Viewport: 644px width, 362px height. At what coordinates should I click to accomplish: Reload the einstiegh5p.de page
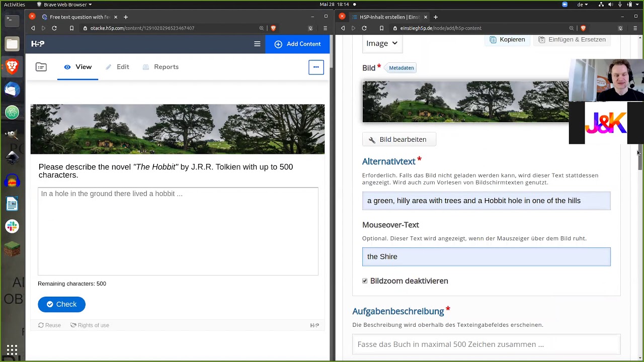[x=364, y=28]
